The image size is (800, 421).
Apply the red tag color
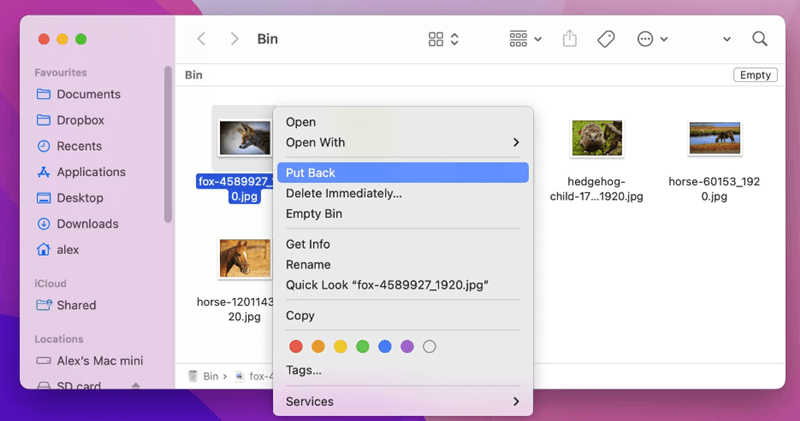[x=296, y=347]
